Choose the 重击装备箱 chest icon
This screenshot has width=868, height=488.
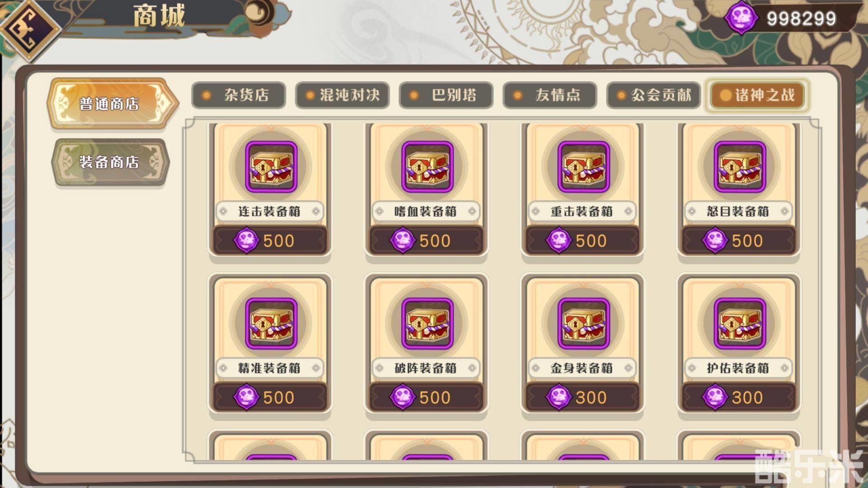point(584,167)
